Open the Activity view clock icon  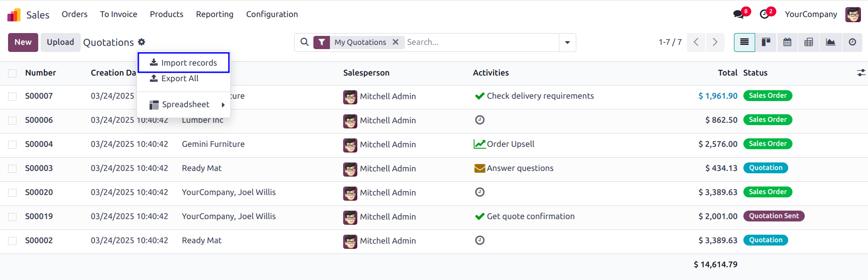852,42
